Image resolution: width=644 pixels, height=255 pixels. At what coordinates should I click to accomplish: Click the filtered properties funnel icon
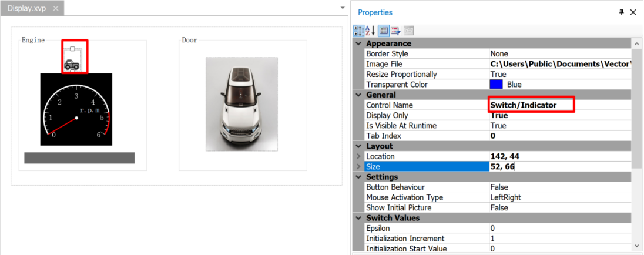[395, 31]
